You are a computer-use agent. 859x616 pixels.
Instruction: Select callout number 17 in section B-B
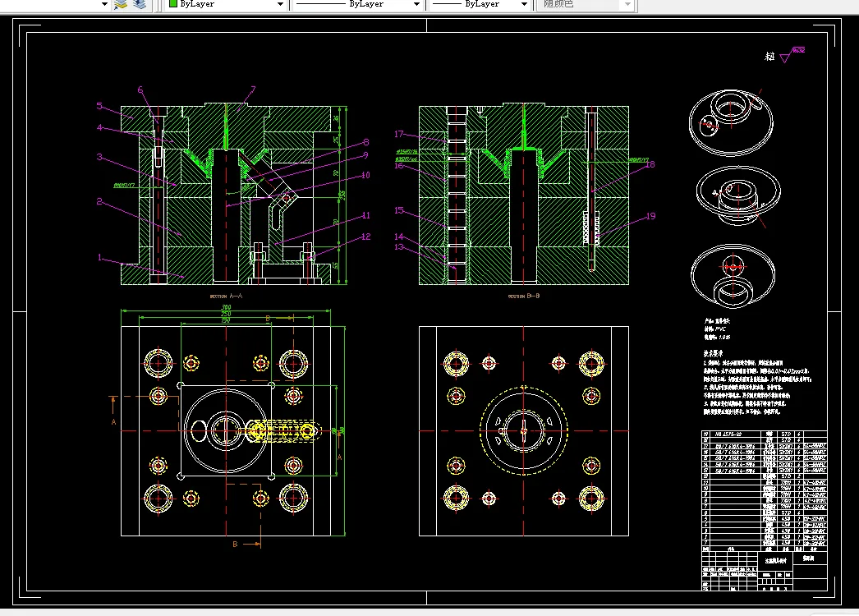(x=399, y=134)
